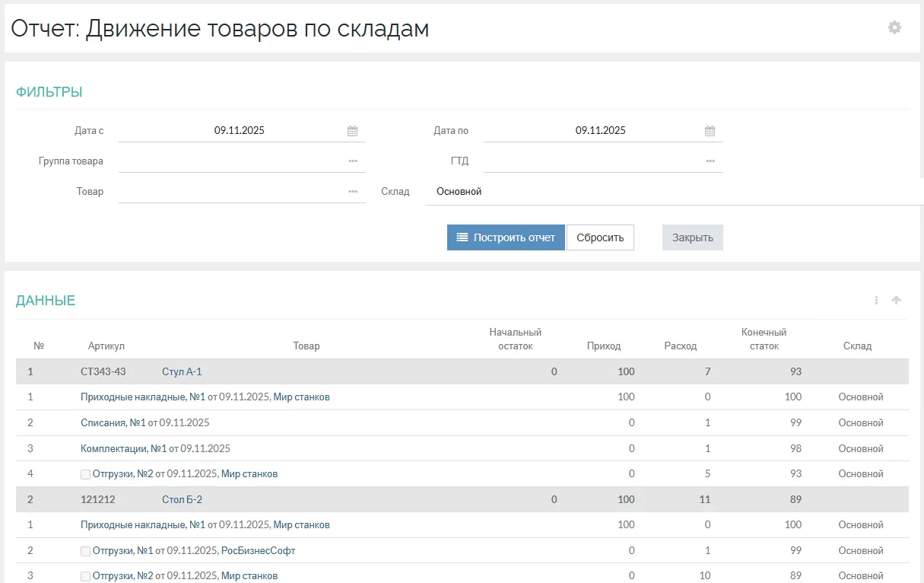924x583 pixels.
Task: Open the report settings gear icon
Action: 894,27
